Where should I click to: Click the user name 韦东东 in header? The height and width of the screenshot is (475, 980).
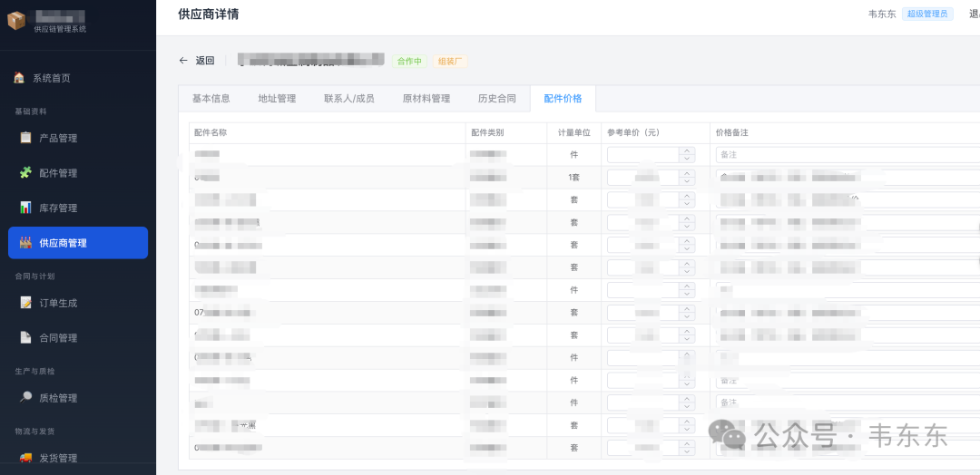pos(883,14)
